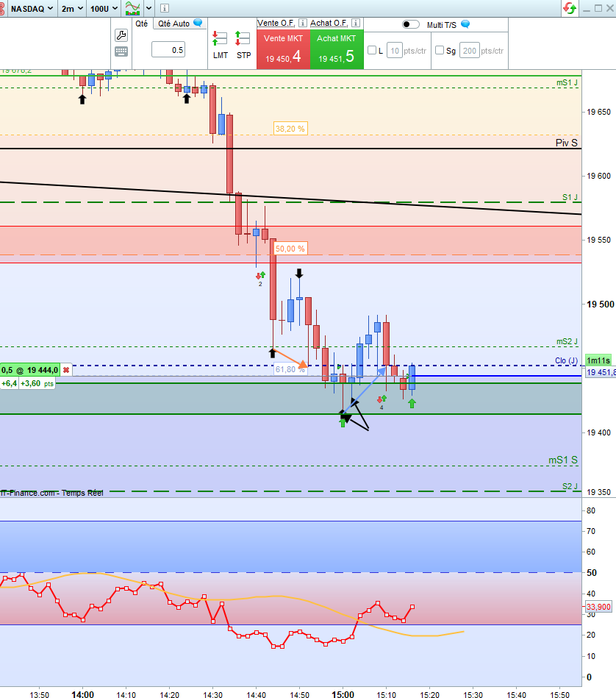Select the Qté tab
The height and width of the screenshot is (698, 616).
point(141,24)
